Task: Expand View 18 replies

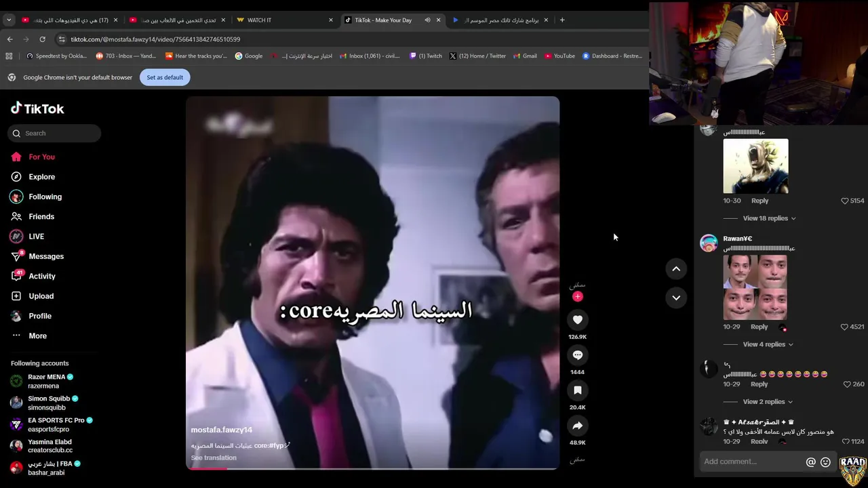Action: pos(769,218)
